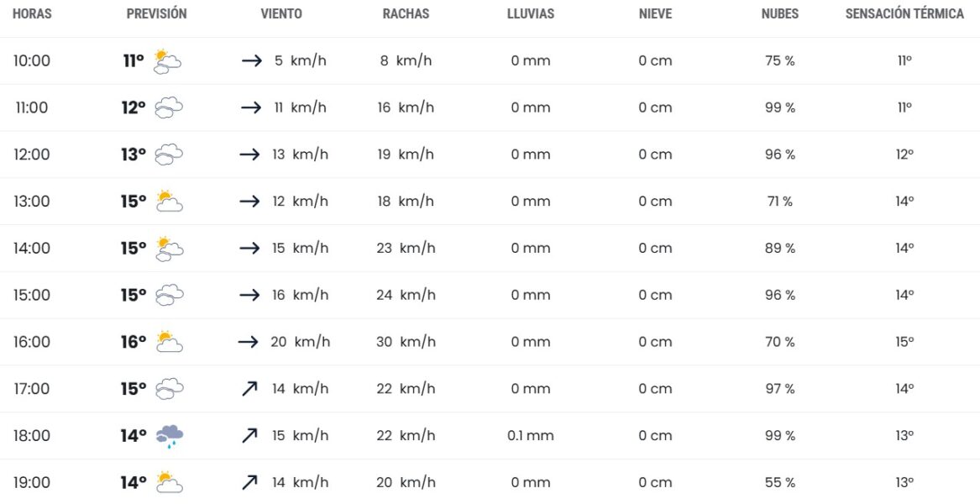980x504 pixels.
Task: Click the SENSACIÓN TÉRMICA column header
Action: point(904,14)
